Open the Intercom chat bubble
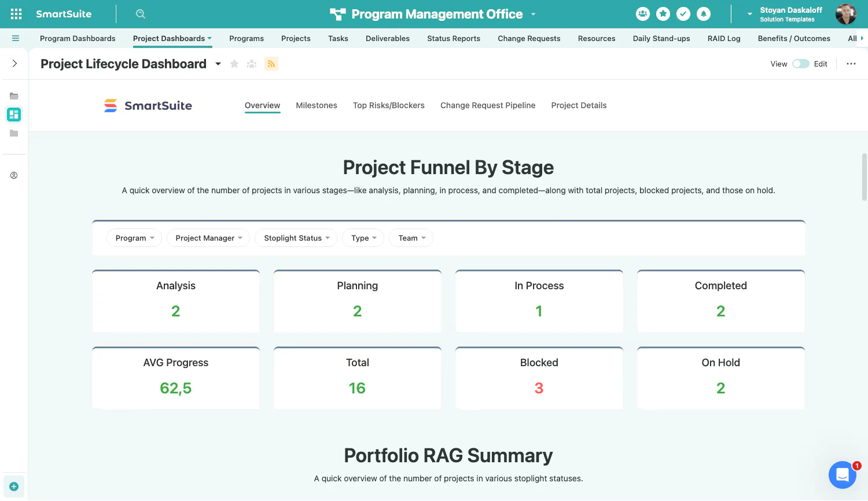 coord(843,474)
